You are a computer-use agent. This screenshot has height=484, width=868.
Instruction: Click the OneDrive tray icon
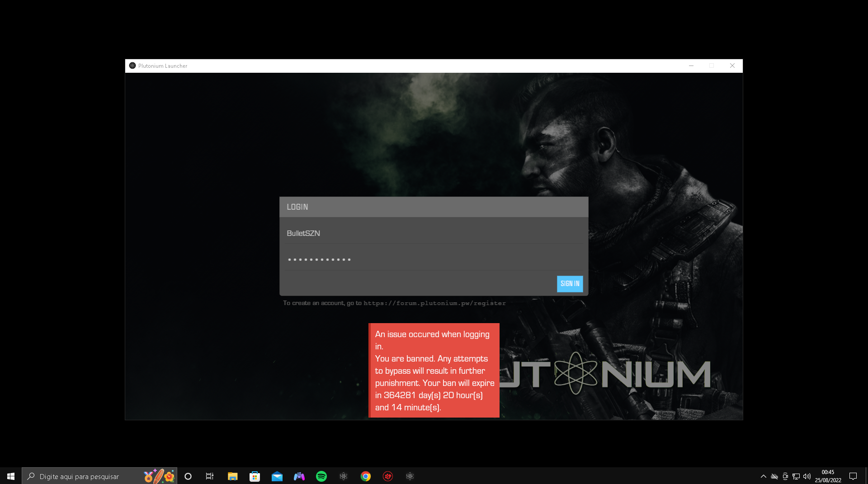(774, 476)
